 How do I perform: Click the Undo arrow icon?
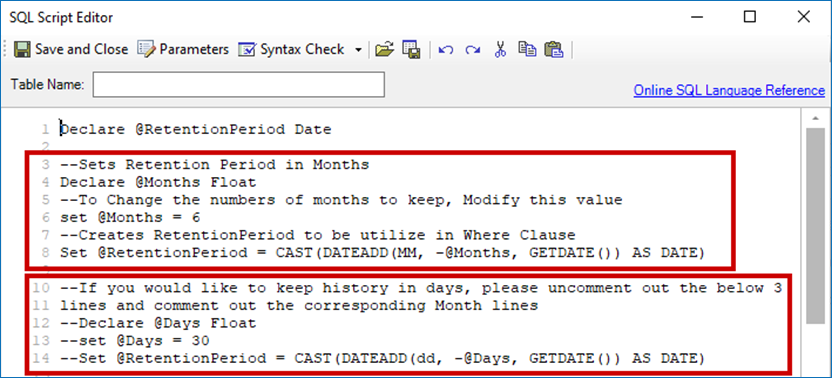[446, 50]
